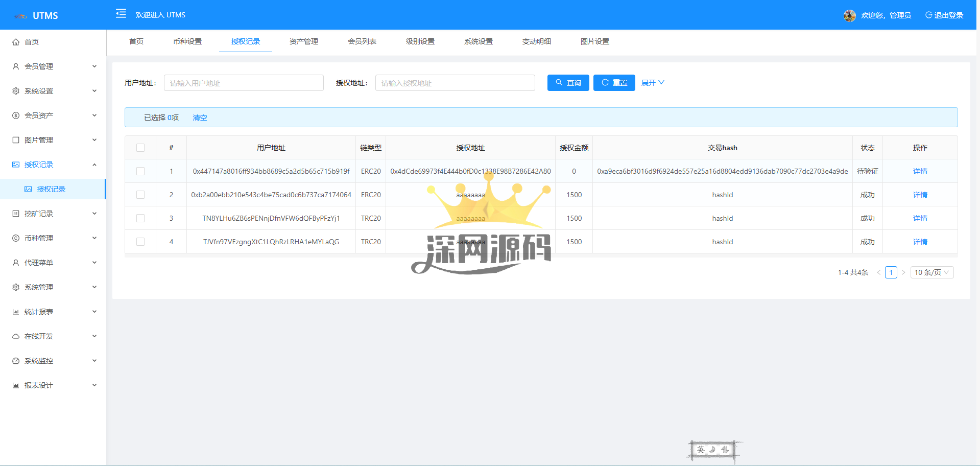
Task: Click 清空 to clear the selection
Action: (200, 118)
